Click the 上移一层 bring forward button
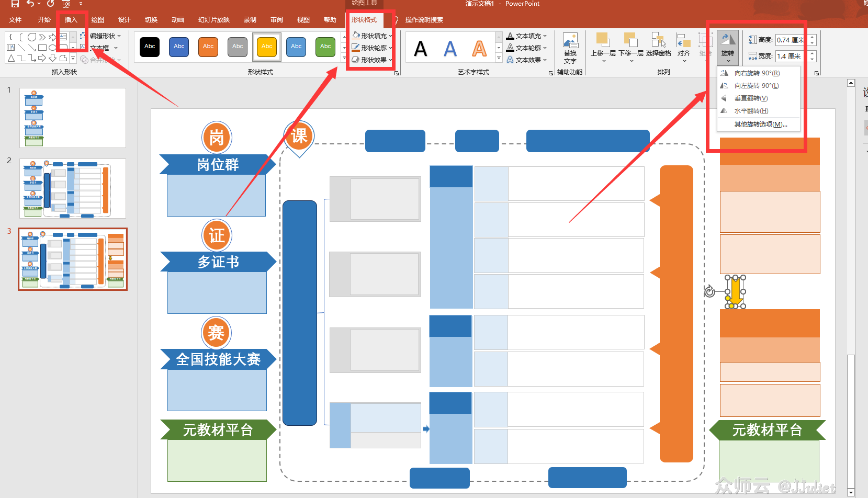 coord(603,48)
